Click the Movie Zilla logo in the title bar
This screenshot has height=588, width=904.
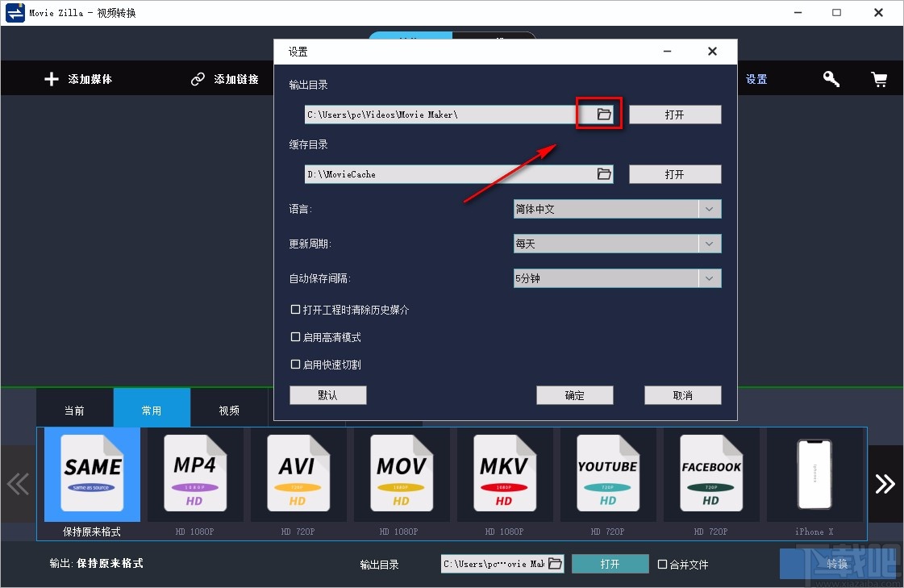(13, 12)
